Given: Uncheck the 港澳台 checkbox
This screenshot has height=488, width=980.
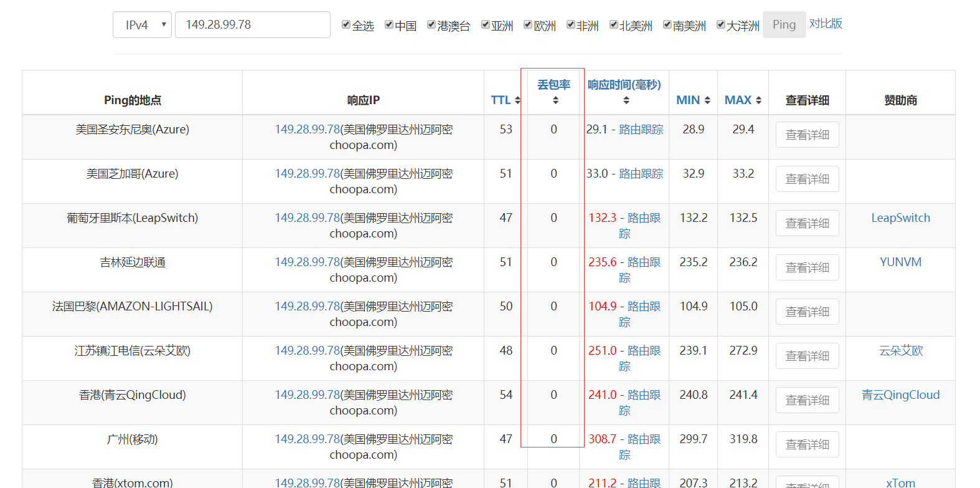Looking at the screenshot, I should pyautogui.click(x=431, y=25).
